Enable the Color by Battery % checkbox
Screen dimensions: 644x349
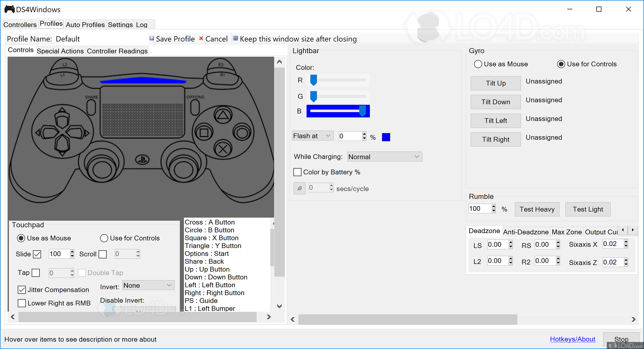click(297, 172)
